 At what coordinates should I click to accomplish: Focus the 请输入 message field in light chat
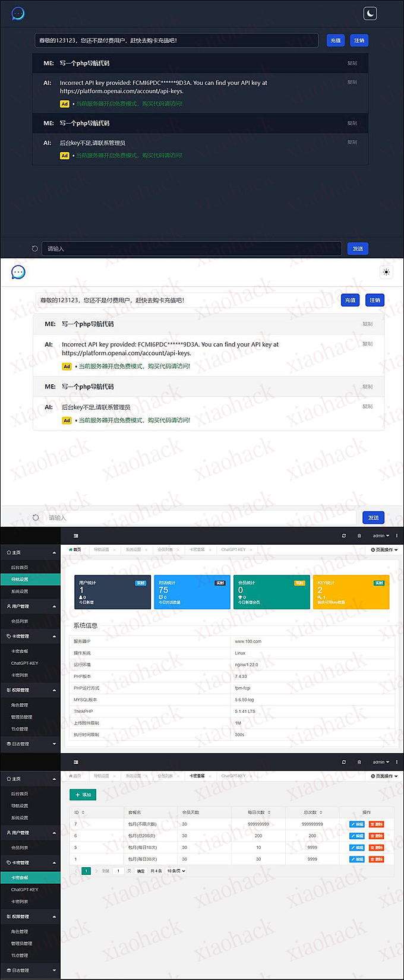[200, 518]
